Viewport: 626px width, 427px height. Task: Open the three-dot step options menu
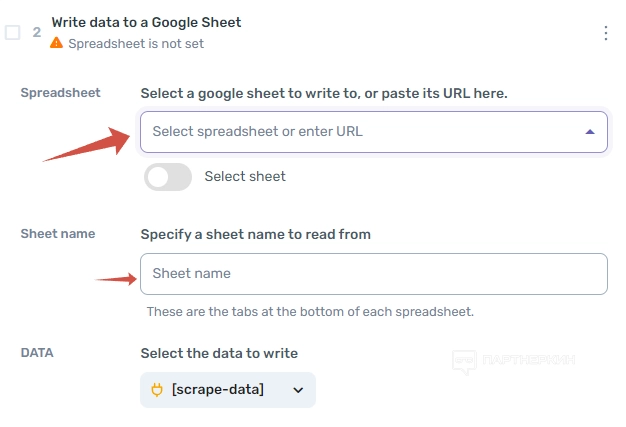coord(605,33)
